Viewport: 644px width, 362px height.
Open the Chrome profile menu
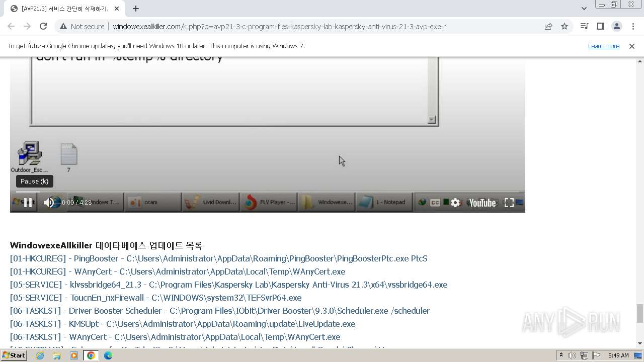[x=616, y=26]
